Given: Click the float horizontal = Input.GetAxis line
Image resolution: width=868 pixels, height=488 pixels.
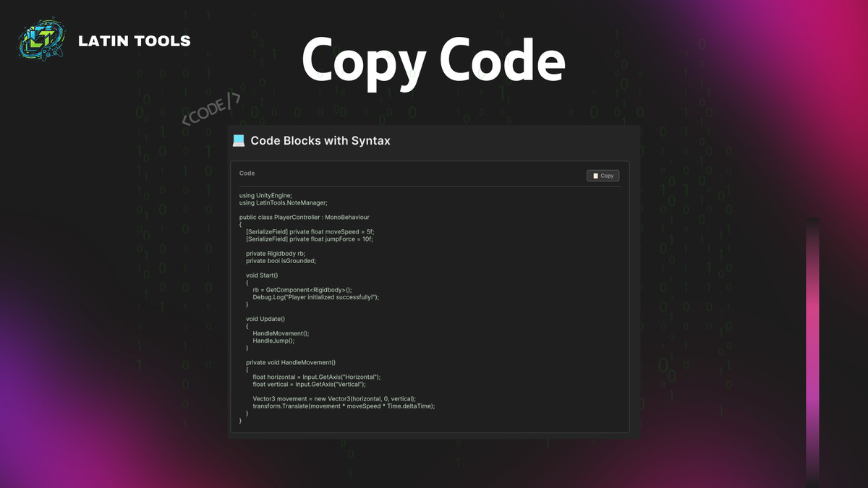Looking at the screenshot, I should tap(316, 377).
